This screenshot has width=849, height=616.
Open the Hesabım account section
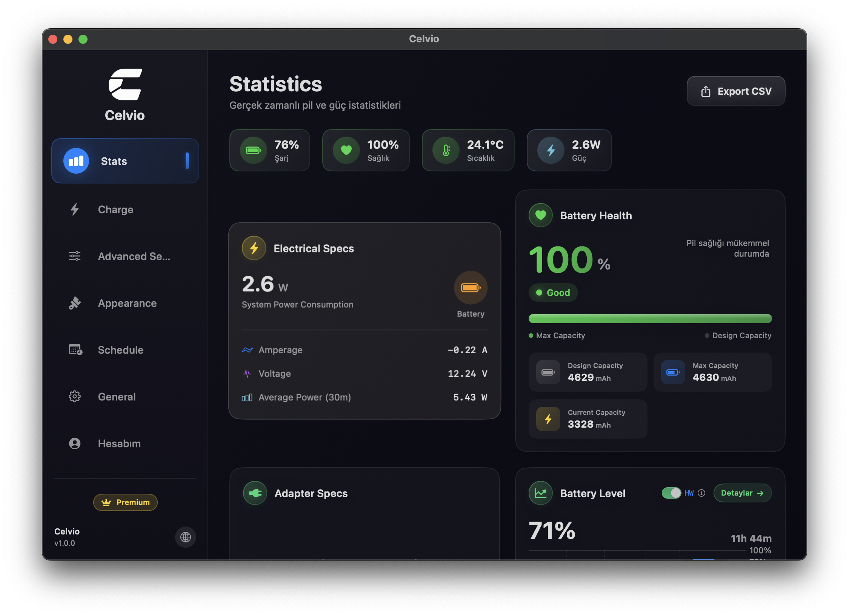tap(119, 444)
